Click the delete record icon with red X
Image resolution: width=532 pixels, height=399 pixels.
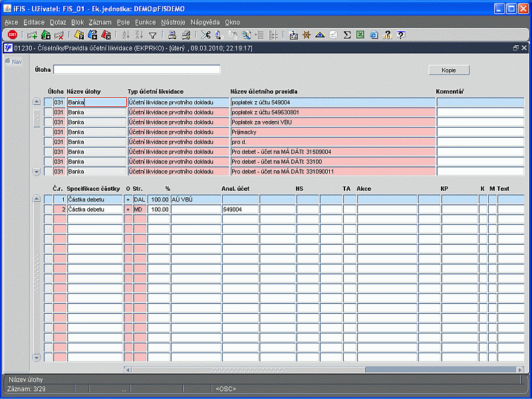[59, 35]
